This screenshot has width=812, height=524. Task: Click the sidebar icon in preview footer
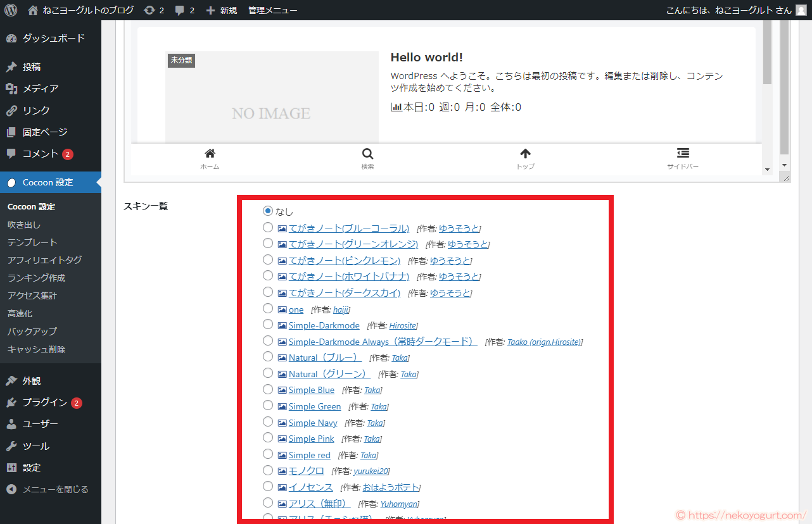pos(683,154)
